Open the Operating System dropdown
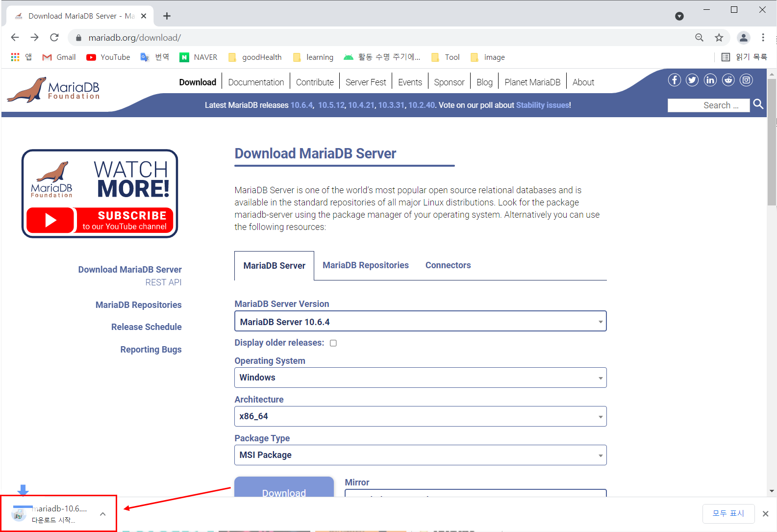The height and width of the screenshot is (532, 777). click(x=421, y=378)
